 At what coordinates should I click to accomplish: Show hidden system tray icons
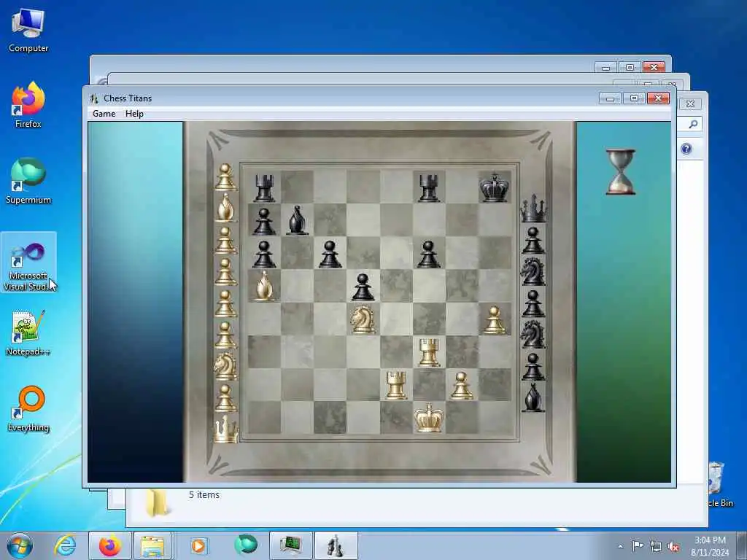620,547
